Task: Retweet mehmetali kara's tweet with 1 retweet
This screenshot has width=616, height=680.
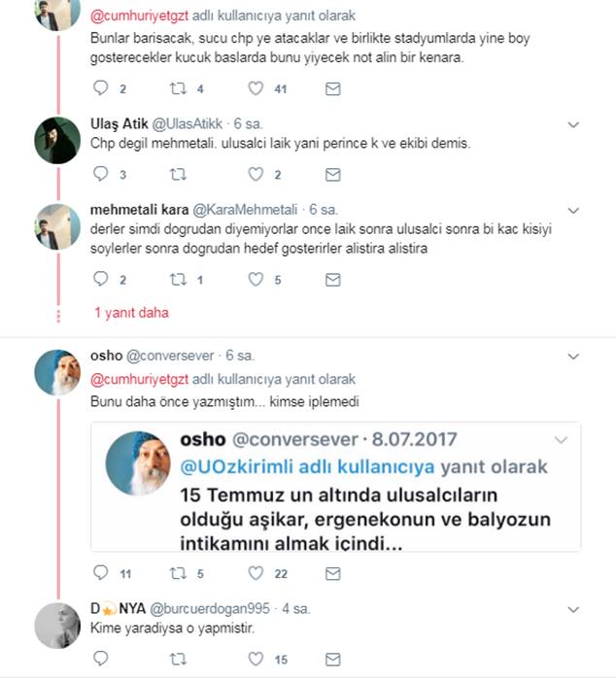Action: coord(178,280)
